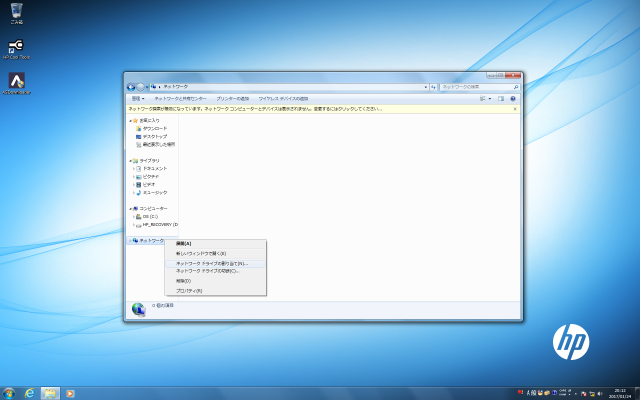Open the Recycle Bin desktop icon
Screen dimensions: 640x400
(x=16, y=12)
